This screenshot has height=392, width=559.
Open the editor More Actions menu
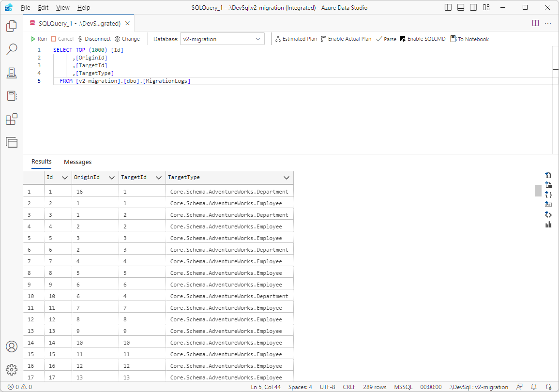[548, 23]
